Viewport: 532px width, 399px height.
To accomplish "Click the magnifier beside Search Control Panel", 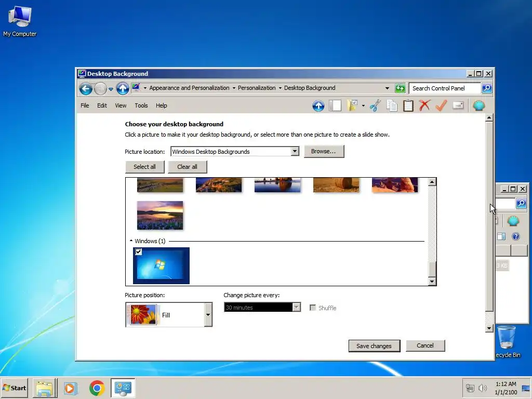I will coord(487,88).
